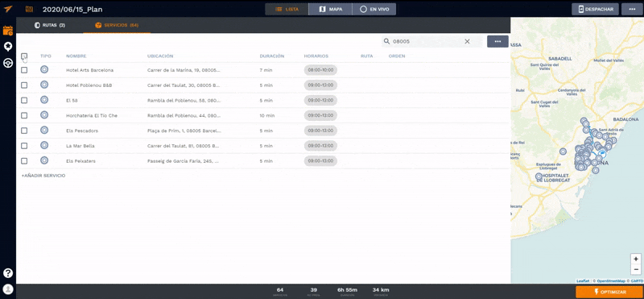Image resolution: width=644 pixels, height=299 pixels.
Task: Check the Els Pescadors row checkbox
Action: pyautogui.click(x=24, y=131)
